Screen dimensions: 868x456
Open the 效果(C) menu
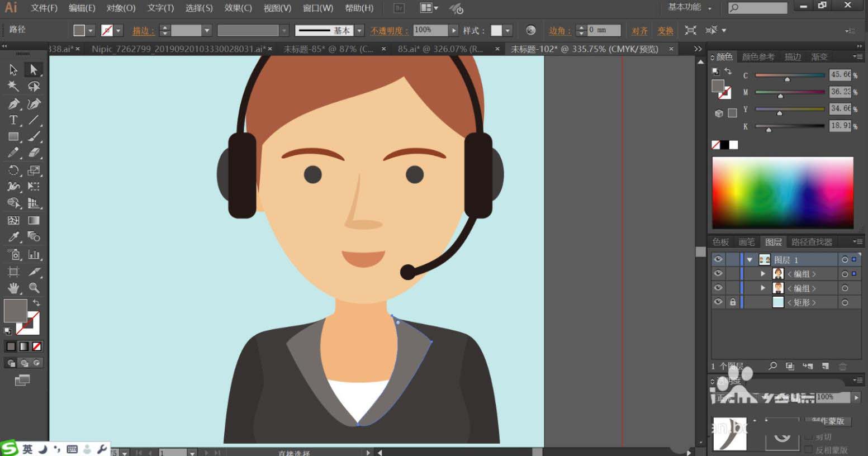pos(238,8)
